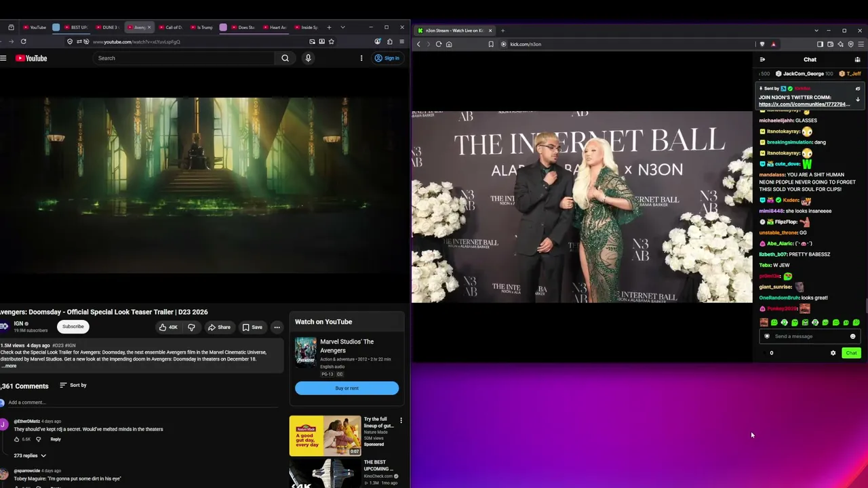Subscribe to the IGN channel
868x488 pixels.
click(x=73, y=327)
